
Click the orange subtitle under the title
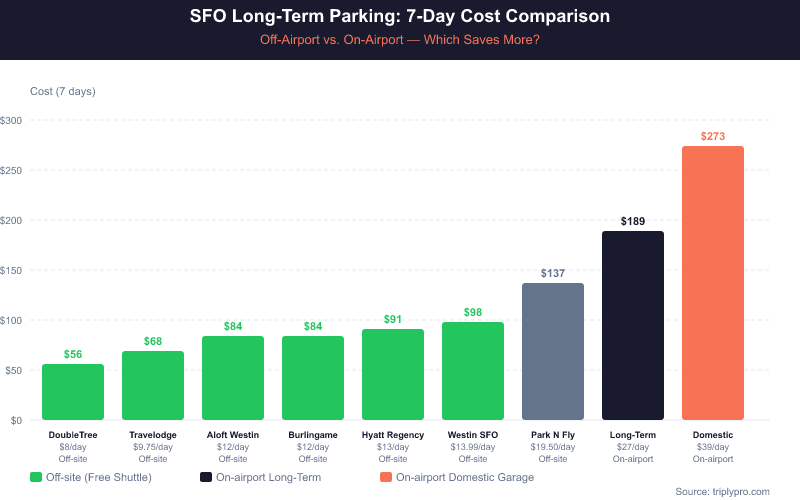(400, 41)
